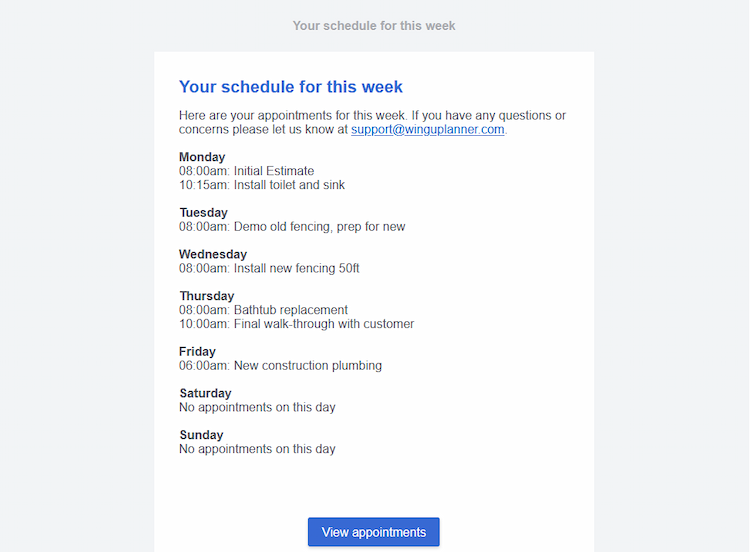Select the Saturday day heading
This screenshot has width=750, height=552.
[x=205, y=393]
